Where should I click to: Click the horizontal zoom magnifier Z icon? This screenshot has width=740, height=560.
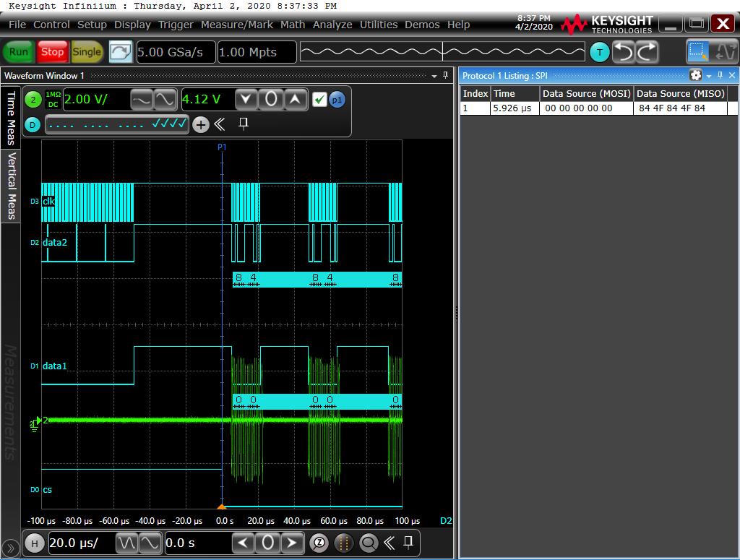pos(319,543)
